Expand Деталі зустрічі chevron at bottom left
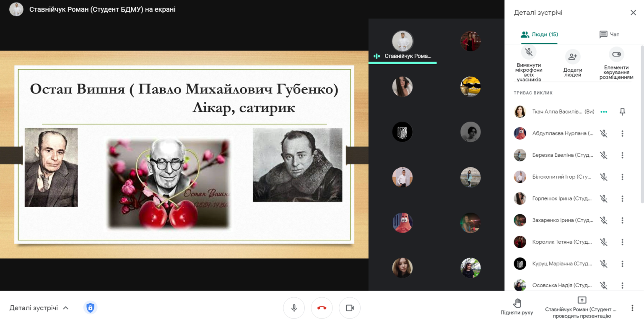This screenshot has width=644, height=325. click(x=65, y=308)
